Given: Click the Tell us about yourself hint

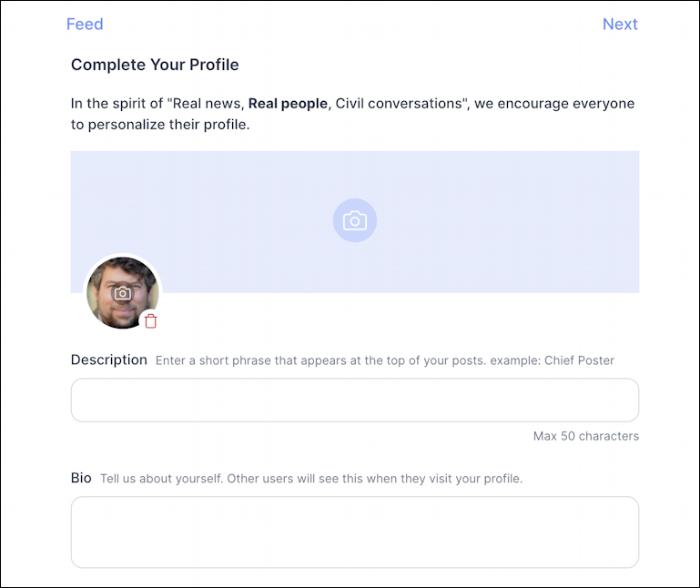Looking at the screenshot, I should (311, 479).
